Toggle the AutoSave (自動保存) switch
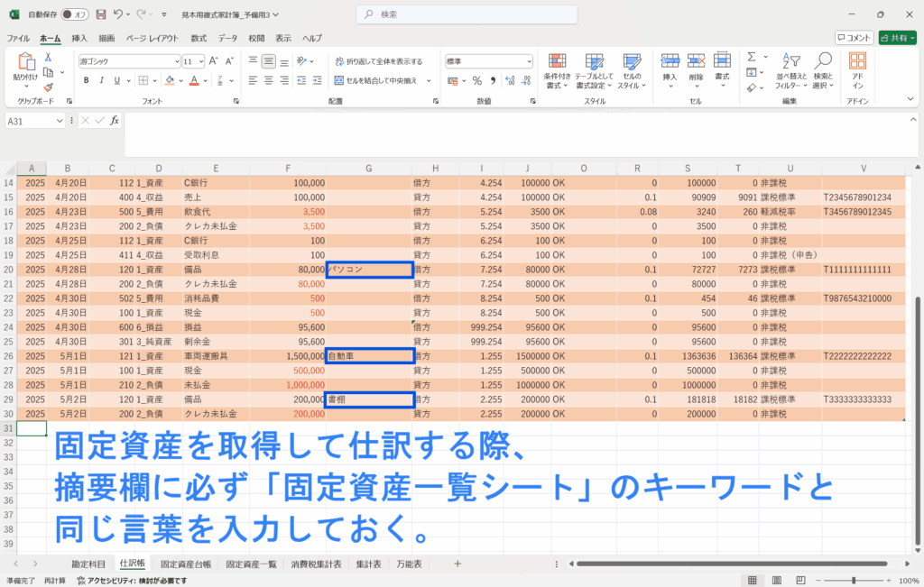The width and height of the screenshot is (924, 587). (75, 14)
